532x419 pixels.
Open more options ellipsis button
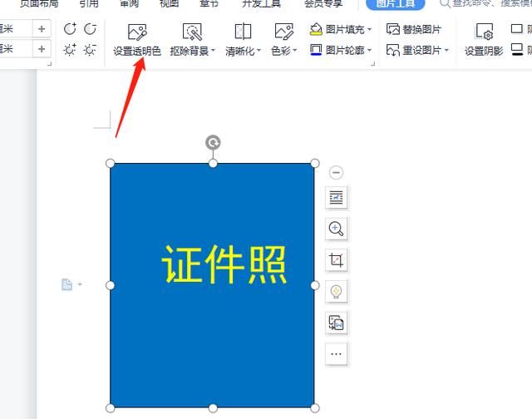click(x=336, y=354)
